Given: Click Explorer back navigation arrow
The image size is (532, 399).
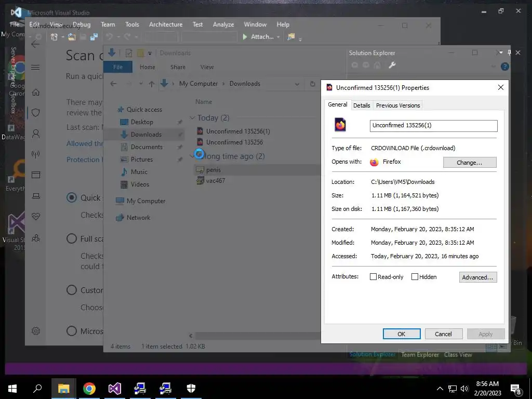Looking at the screenshot, I should click(x=114, y=84).
